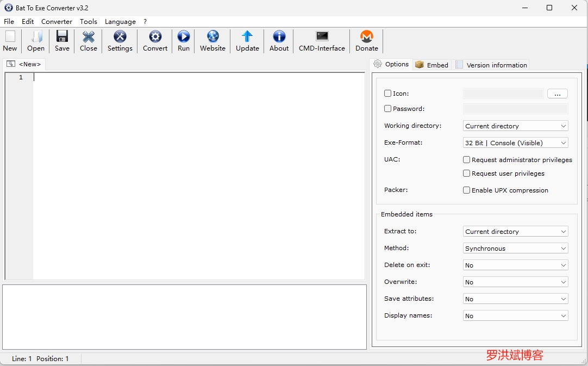Open the File menu
588x366 pixels.
pyautogui.click(x=9, y=21)
